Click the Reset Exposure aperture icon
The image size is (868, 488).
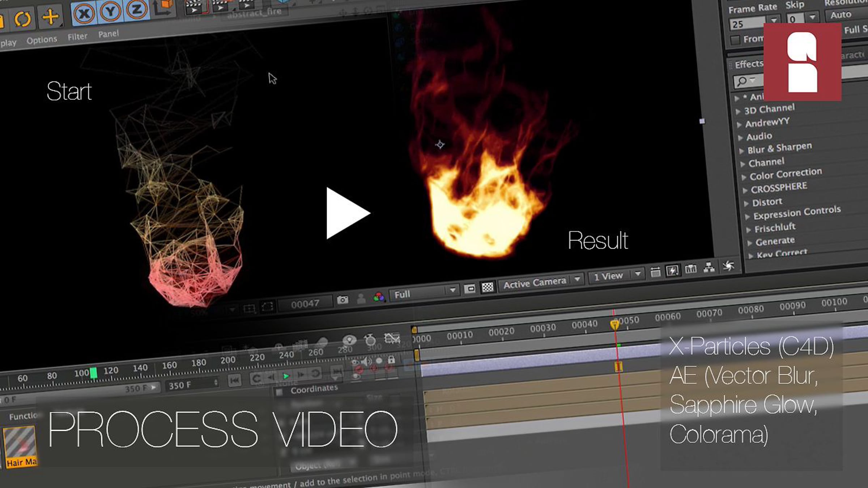(x=728, y=266)
